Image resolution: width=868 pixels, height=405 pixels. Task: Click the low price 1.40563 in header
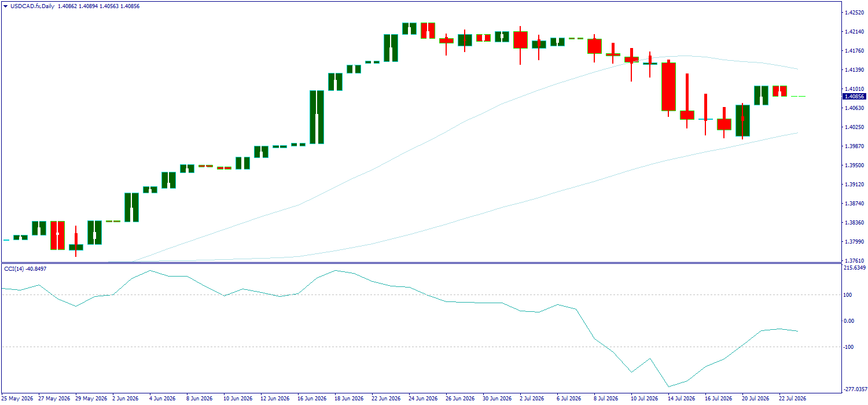pos(109,6)
